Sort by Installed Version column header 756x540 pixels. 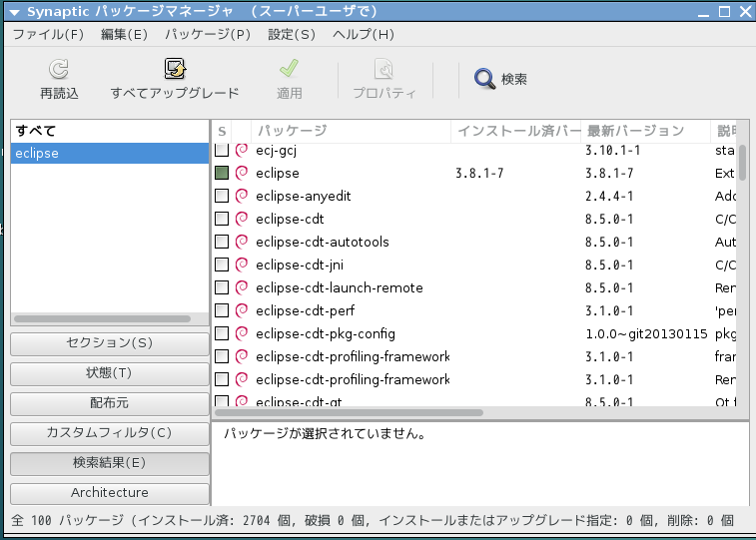[x=516, y=131]
